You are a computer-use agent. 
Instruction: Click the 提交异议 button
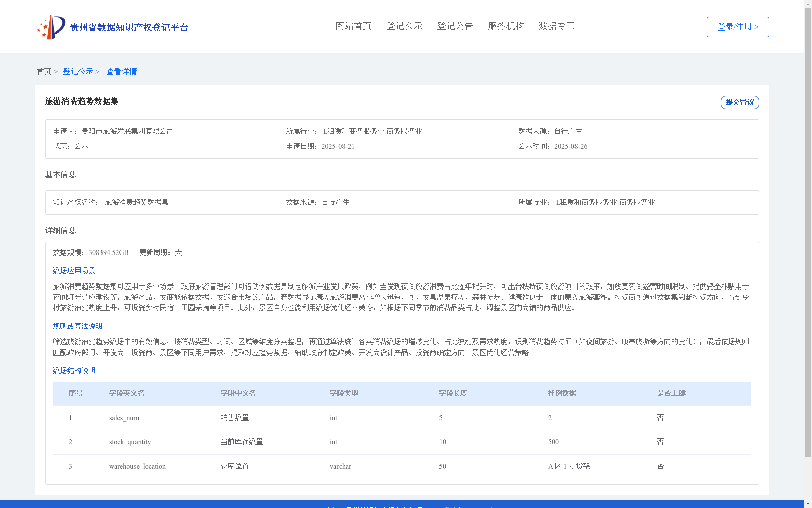pos(740,102)
